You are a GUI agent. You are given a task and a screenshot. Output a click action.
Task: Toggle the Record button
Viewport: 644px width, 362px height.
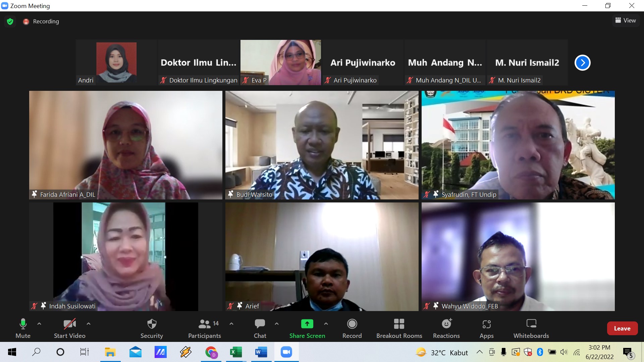tap(352, 328)
